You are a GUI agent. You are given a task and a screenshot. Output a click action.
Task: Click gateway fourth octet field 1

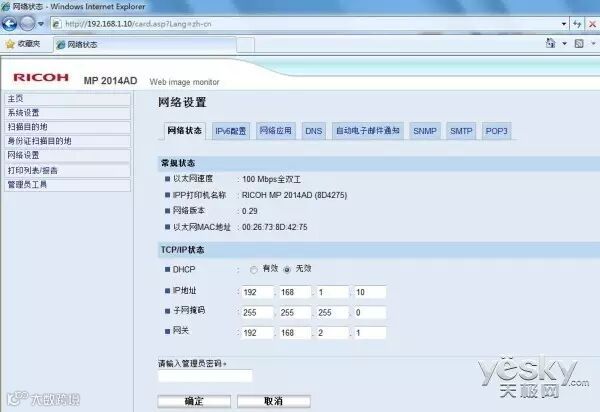coord(370,333)
